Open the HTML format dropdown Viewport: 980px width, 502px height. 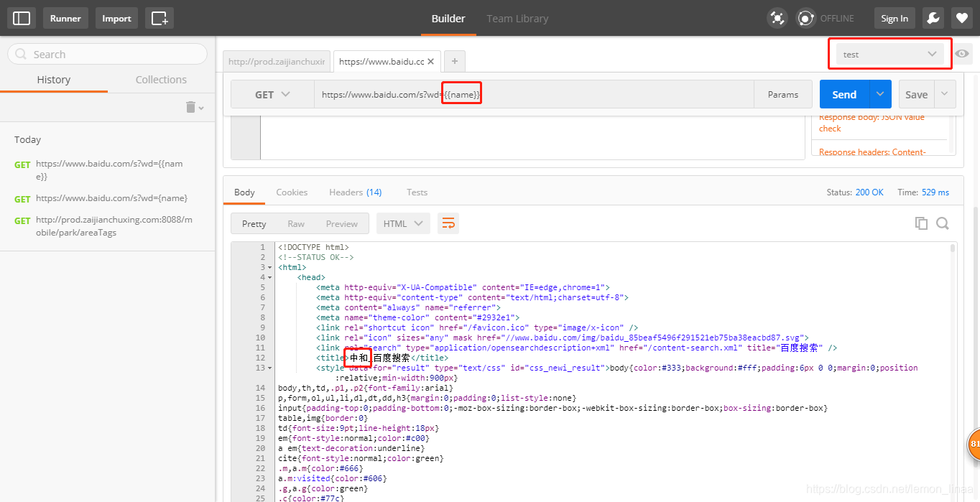(403, 223)
